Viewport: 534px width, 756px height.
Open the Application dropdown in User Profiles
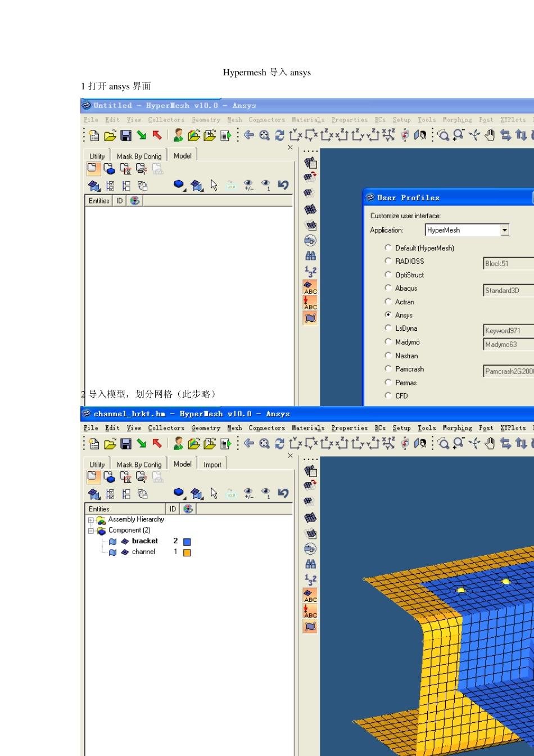504,230
